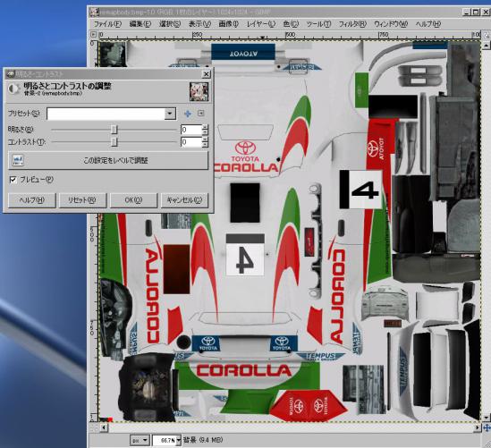The image size is (491, 448).
Task: Open the フィルタ(R) menu
Action: click(x=352, y=24)
